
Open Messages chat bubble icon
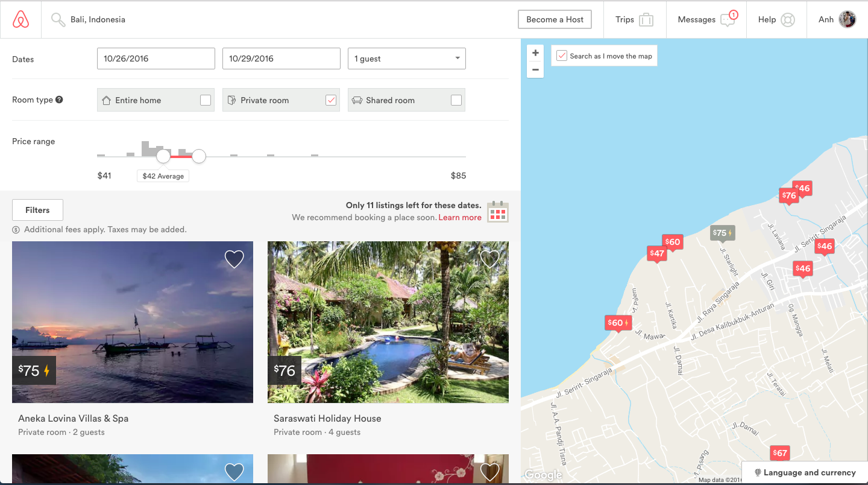[728, 19]
